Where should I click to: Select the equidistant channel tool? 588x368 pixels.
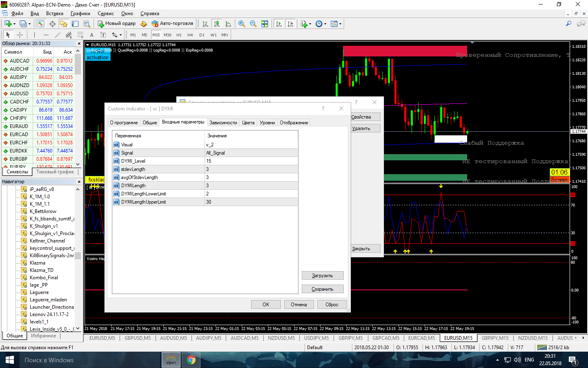click(x=69, y=35)
